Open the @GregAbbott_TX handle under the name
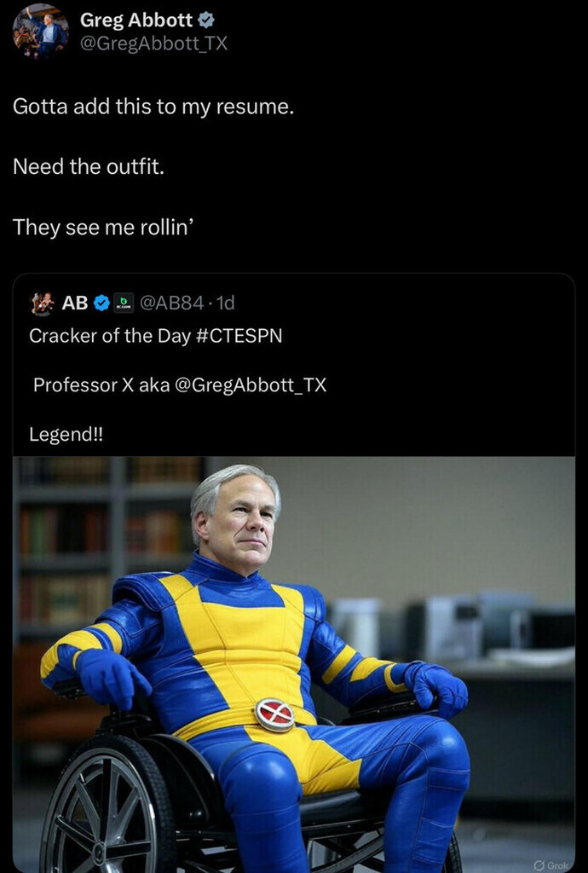This screenshot has height=873, width=588. pyautogui.click(x=153, y=43)
